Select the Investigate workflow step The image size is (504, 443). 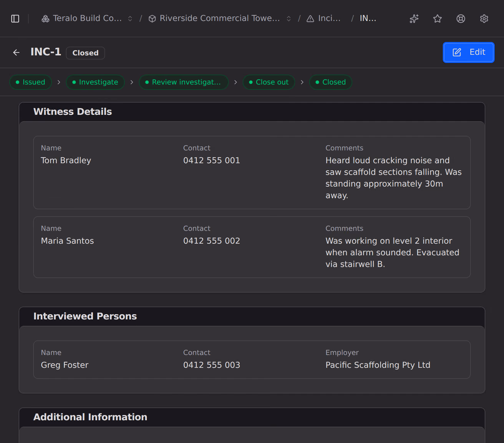[95, 82]
